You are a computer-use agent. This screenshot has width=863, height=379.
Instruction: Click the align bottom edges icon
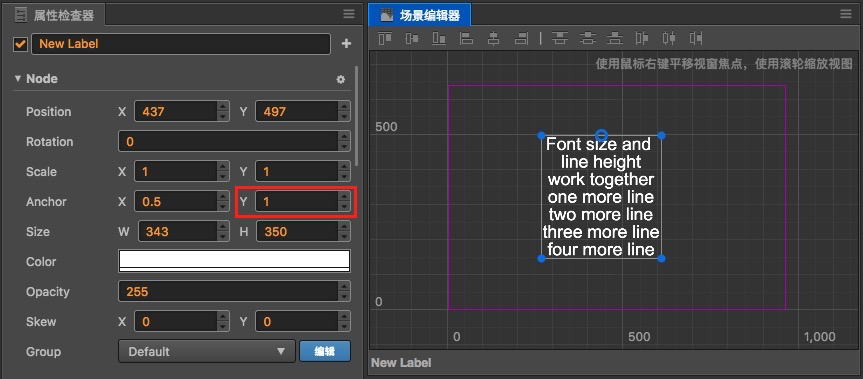tap(439, 38)
